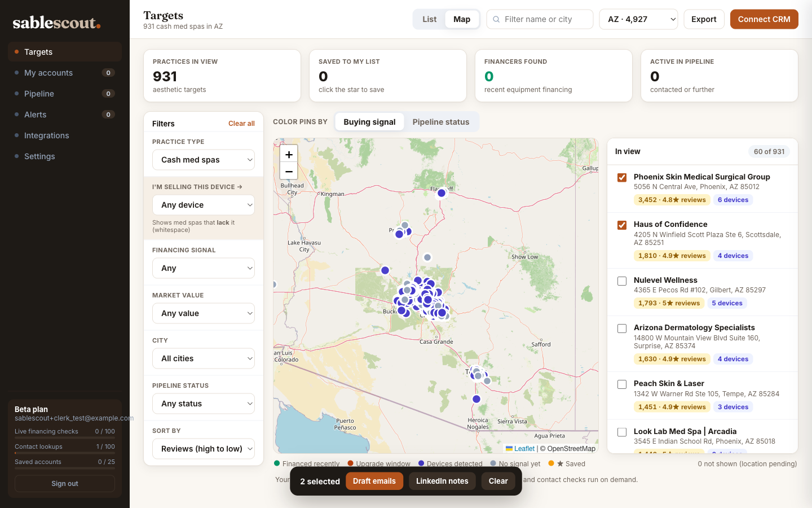The height and width of the screenshot is (508, 812).
Task: Click the 60 of 931 count badge
Action: click(769, 151)
